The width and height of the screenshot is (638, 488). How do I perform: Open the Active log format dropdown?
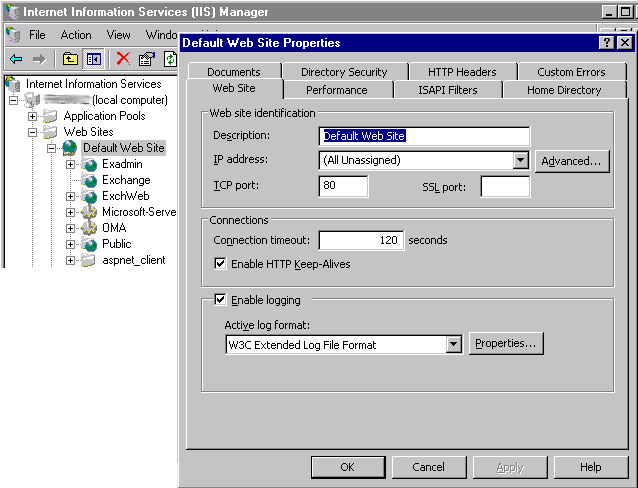click(453, 345)
